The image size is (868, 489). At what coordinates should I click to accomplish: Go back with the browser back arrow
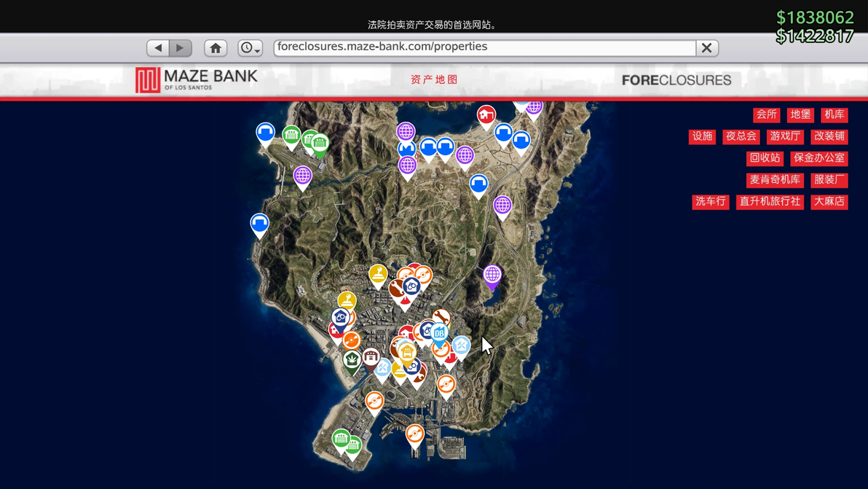pyautogui.click(x=158, y=47)
